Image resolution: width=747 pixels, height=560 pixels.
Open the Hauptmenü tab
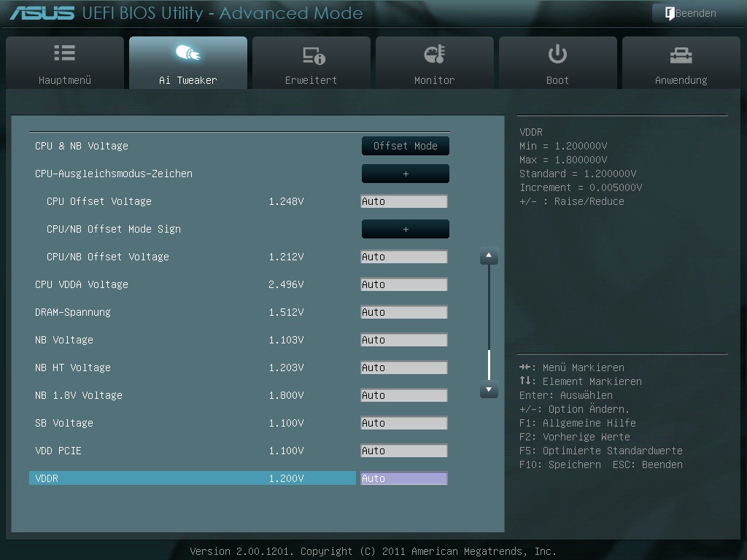[x=65, y=63]
